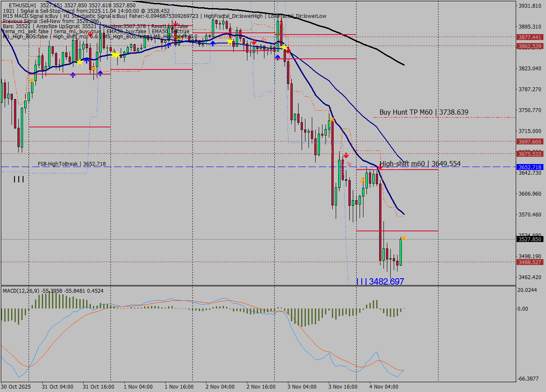Image resolution: width=546 pixels, height=392 pixels.
Task: Click the red 3488.527 price tag
Action: pos(529,262)
